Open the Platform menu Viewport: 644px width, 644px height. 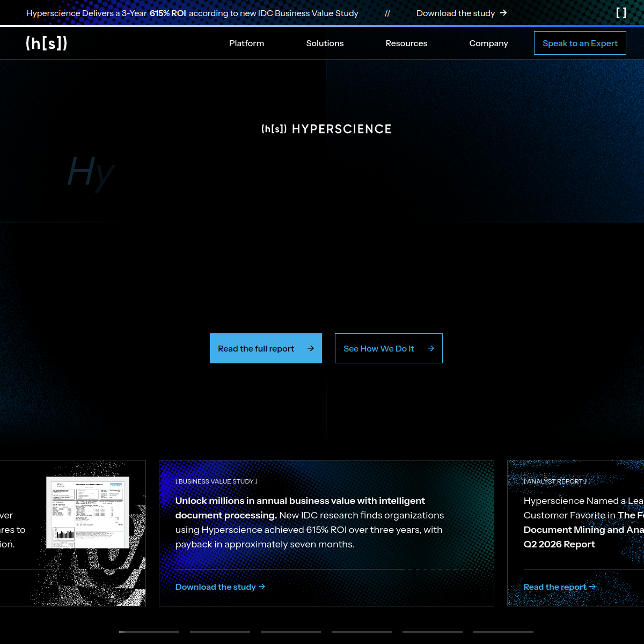coord(246,43)
